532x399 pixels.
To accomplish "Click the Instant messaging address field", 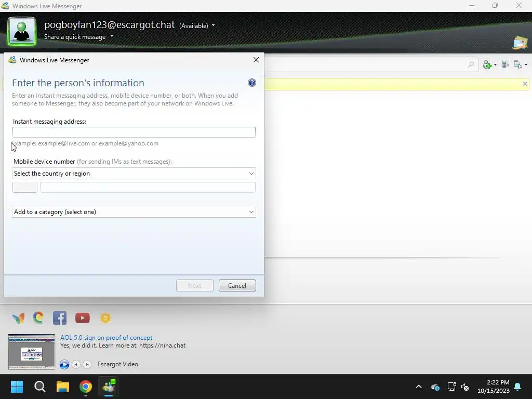I will [x=134, y=132].
